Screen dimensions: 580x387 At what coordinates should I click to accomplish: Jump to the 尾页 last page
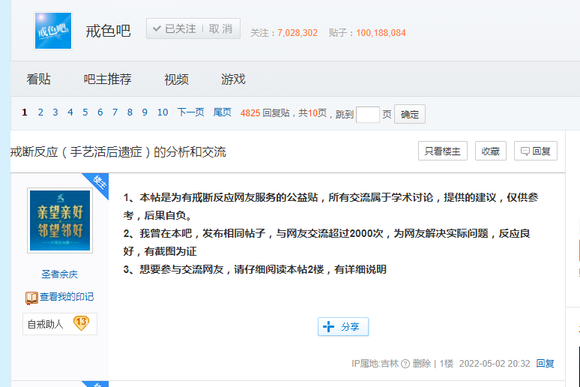pos(222,112)
